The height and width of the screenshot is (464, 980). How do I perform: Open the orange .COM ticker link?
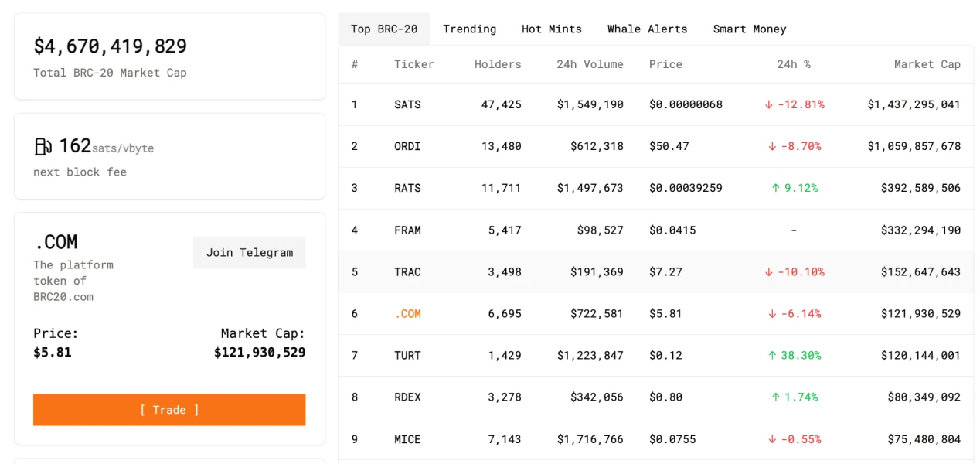[407, 314]
